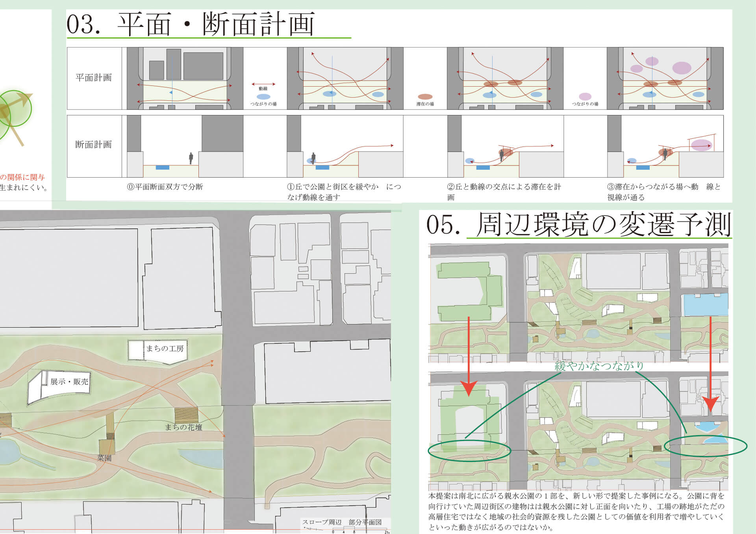Click the green compass circle at left edge

15,109
